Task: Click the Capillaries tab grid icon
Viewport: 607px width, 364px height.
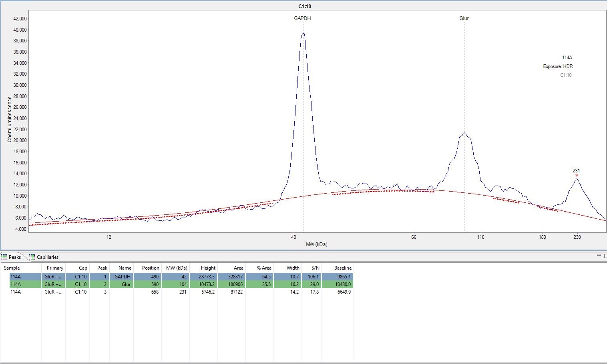Action: [x=32, y=257]
